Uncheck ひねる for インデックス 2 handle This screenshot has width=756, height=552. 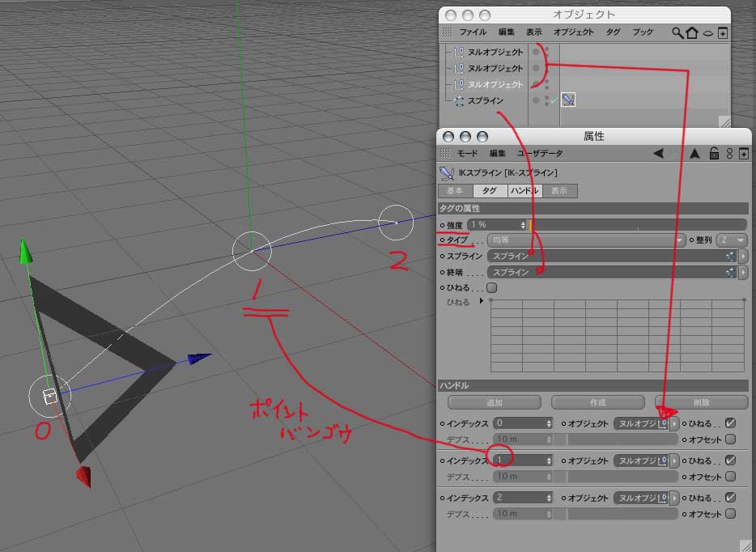[x=730, y=498]
